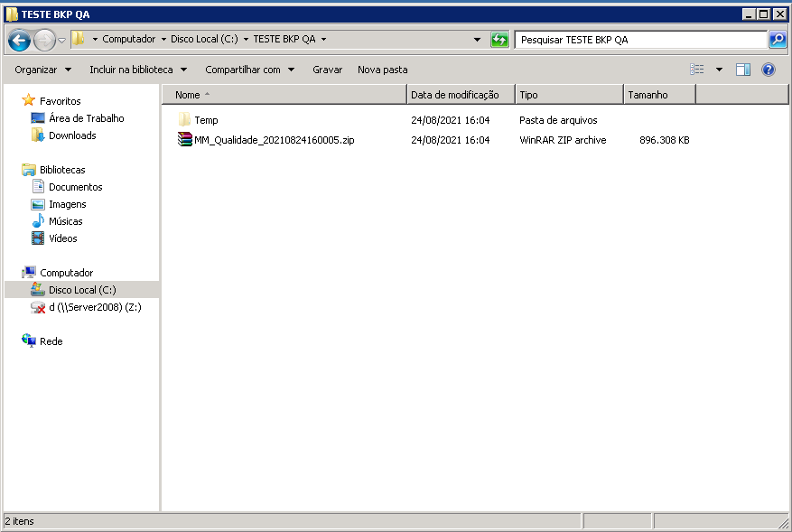Viewport: 792px width, 532px height.
Task: Click the WinRAR ZIP archive type text
Action: pos(563,140)
